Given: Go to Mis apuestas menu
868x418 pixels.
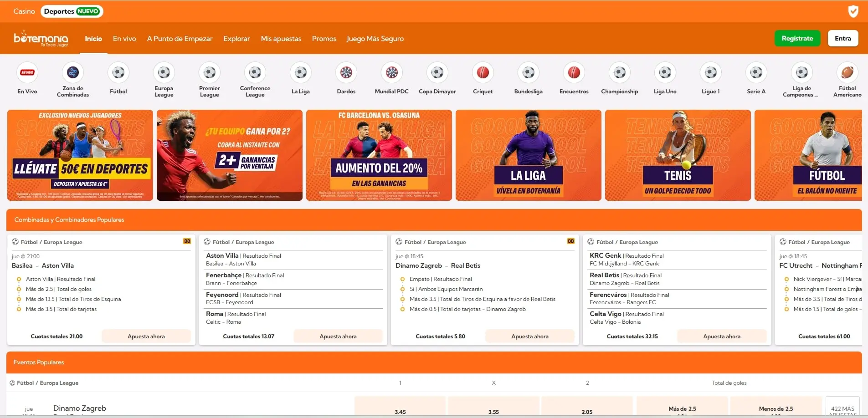Looking at the screenshot, I should (x=281, y=39).
